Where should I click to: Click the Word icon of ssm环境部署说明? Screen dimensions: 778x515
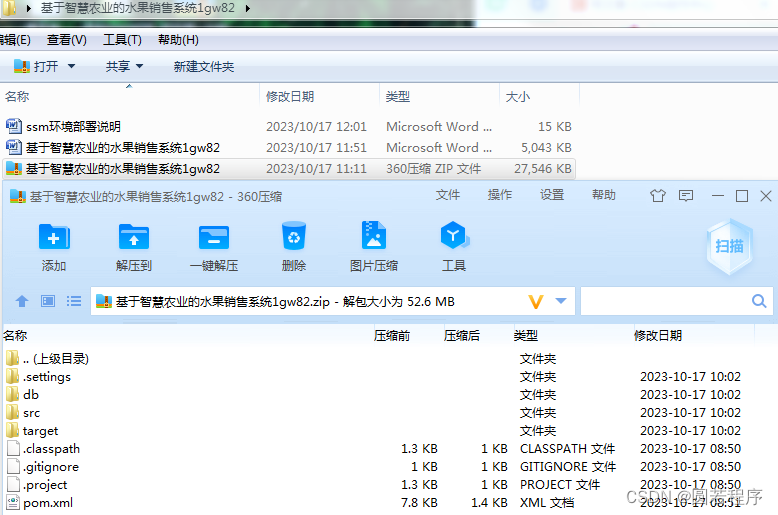pos(14,127)
